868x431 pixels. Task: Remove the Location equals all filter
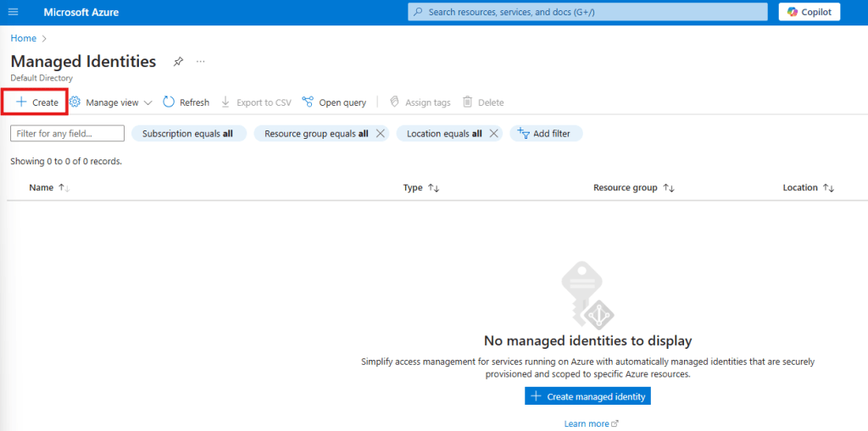tap(494, 134)
